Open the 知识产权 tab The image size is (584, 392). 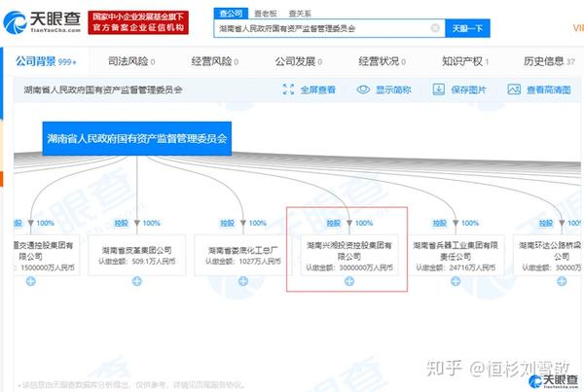[x=465, y=61]
